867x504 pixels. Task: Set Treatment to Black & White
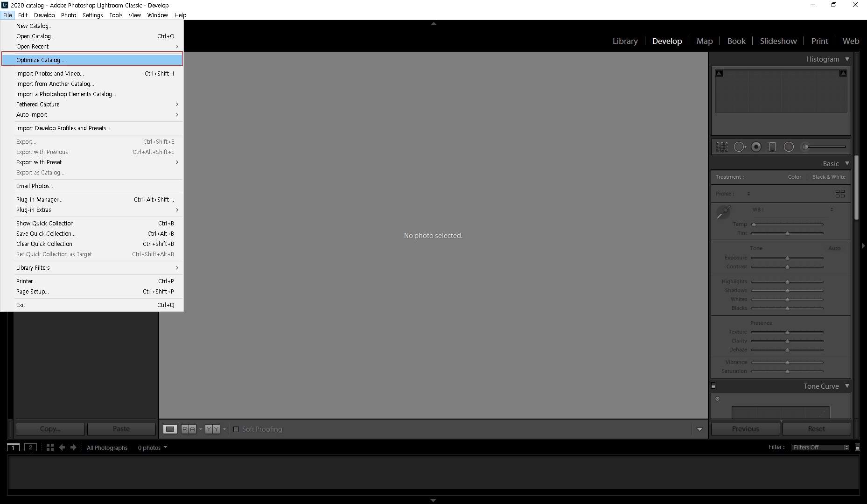[829, 177]
